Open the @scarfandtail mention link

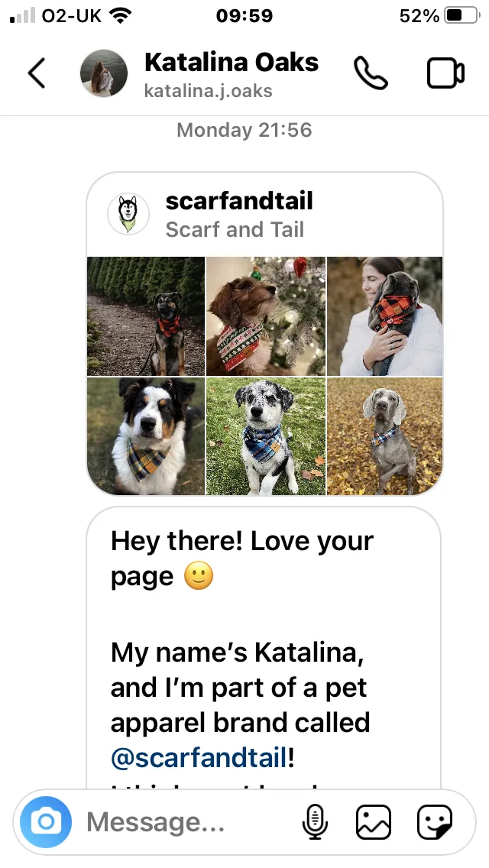(199, 757)
